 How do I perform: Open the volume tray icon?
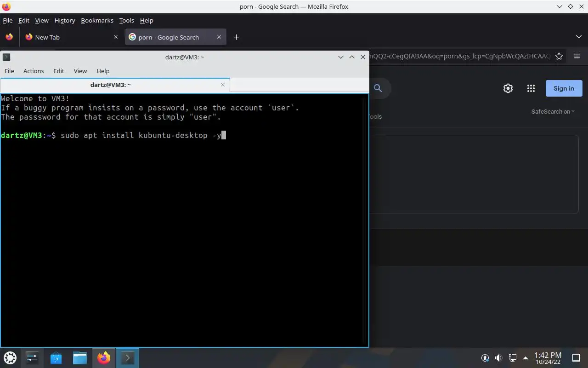click(x=498, y=358)
